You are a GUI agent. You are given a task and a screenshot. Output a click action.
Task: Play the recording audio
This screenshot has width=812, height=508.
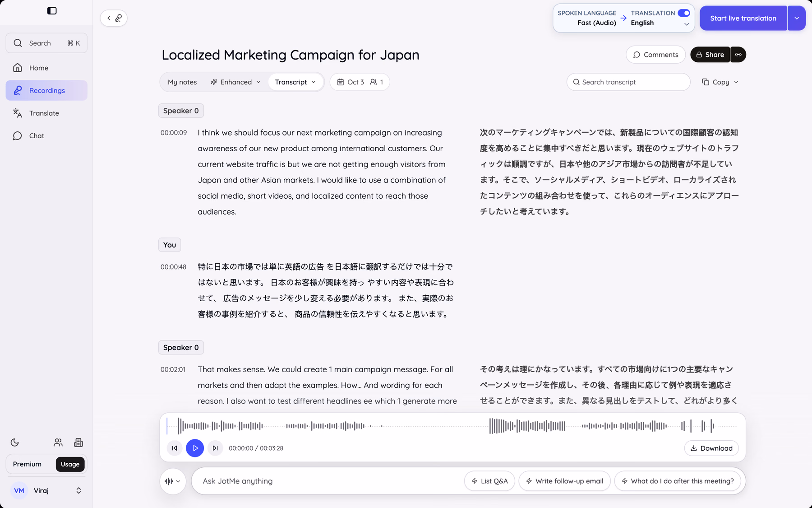[x=195, y=448]
